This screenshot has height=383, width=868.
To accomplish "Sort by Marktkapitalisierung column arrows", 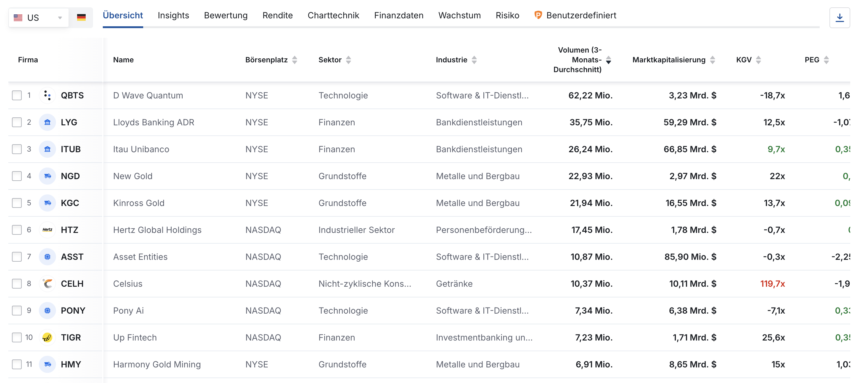I will pos(712,60).
